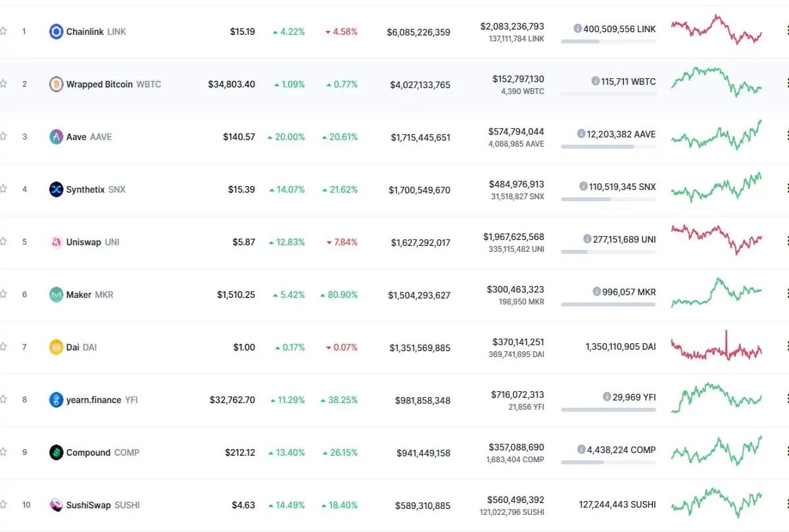Toggle the watchlist star for Aave
Screen dimensions: 789x532
(3, 136)
